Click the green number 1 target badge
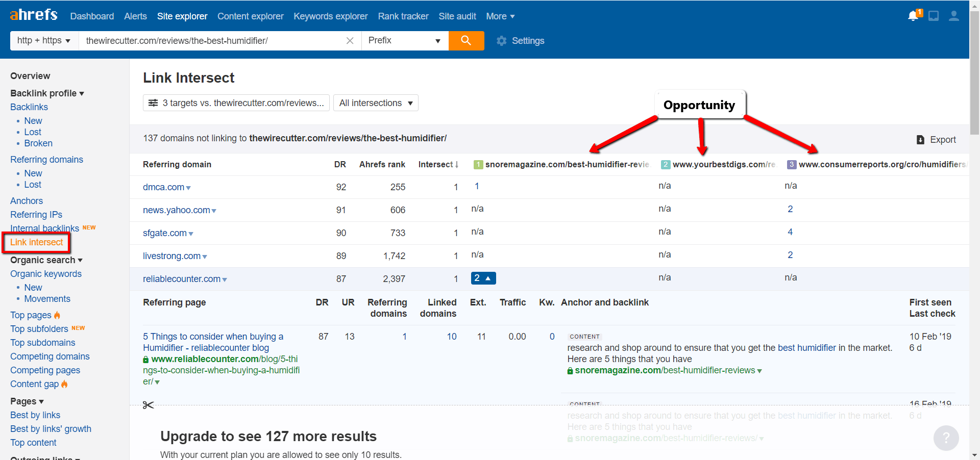Screen dimensions: 980x460 tap(478, 164)
